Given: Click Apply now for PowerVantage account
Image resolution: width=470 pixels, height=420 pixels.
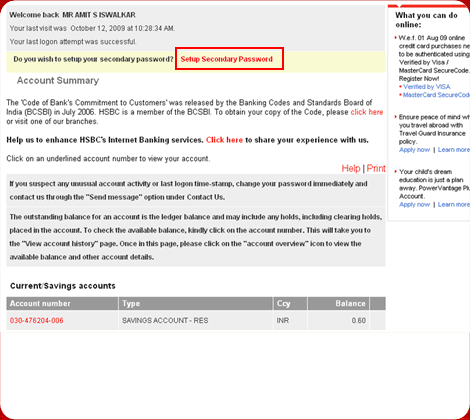Looking at the screenshot, I should point(415,204).
